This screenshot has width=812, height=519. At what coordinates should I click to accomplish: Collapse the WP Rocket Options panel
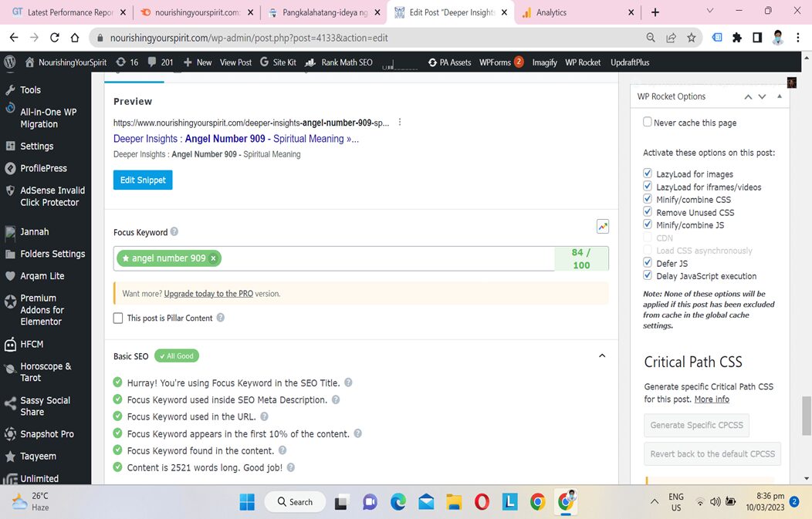coord(779,96)
